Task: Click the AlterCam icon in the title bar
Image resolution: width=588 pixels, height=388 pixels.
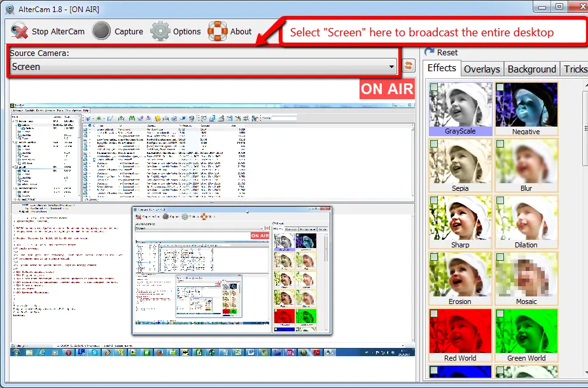Action: (10, 9)
